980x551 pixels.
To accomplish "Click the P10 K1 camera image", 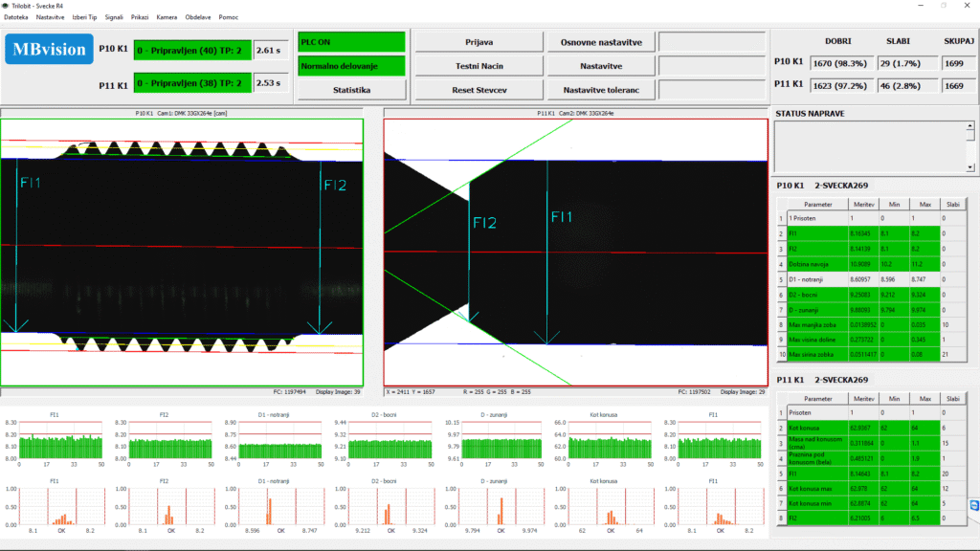I will pos(182,253).
